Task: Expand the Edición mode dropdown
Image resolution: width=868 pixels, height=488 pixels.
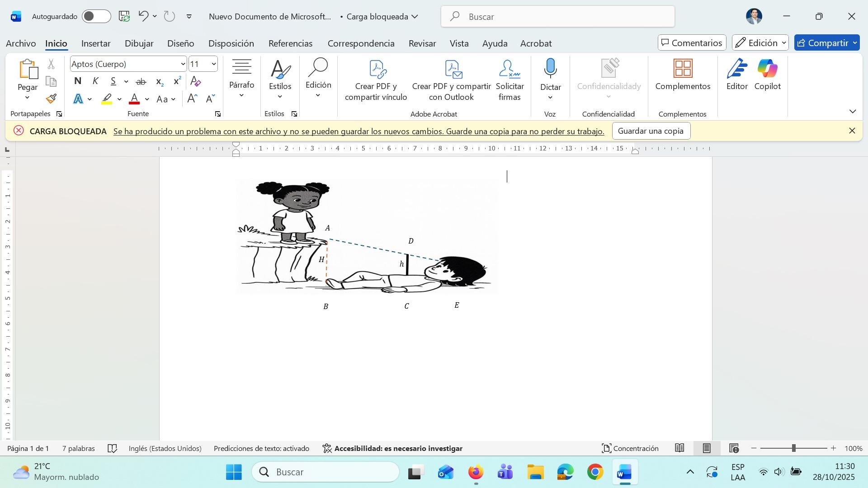Action: tap(760, 43)
